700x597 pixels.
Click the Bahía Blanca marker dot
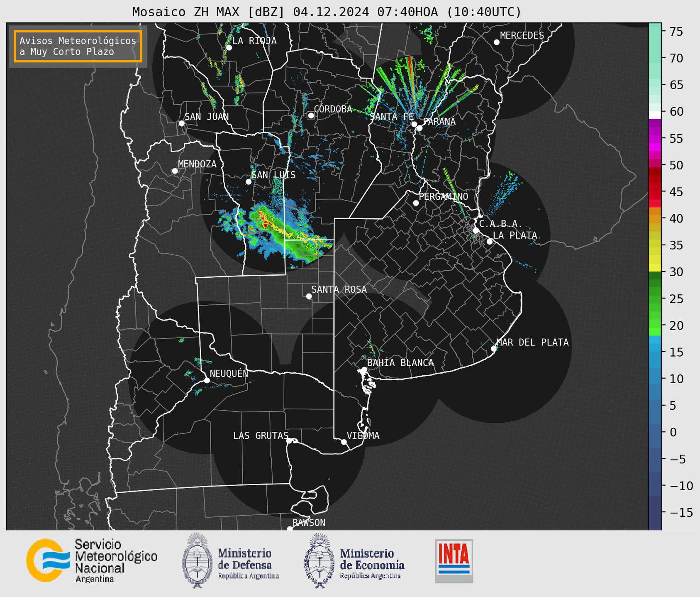coord(364,369)
